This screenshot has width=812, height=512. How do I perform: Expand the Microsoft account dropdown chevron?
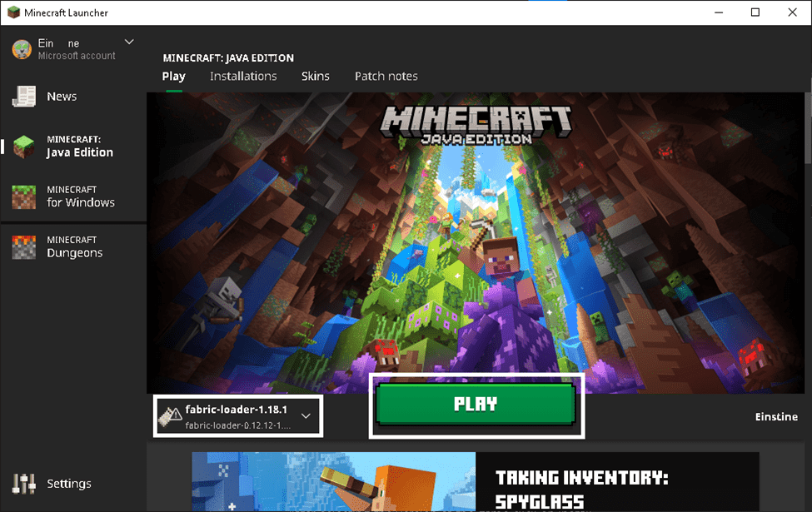129,42
